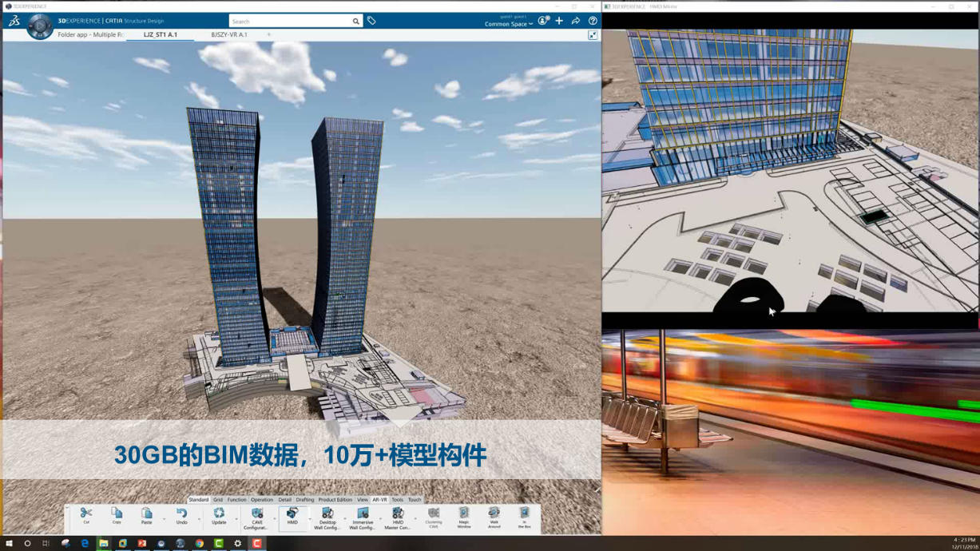Expand the Common Space dropdown
Screen dimensions: 980x551
pos(509,24)
